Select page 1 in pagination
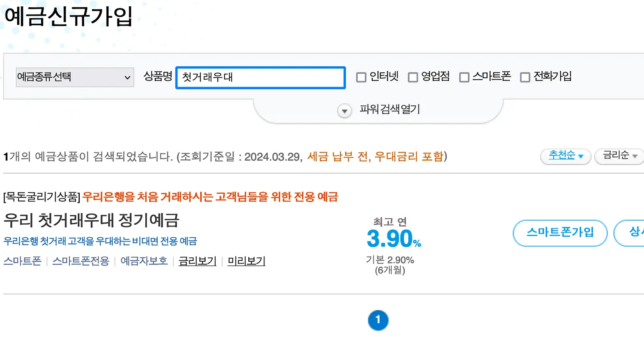Viewport: 644px width, 337px height. pos(378,320)
